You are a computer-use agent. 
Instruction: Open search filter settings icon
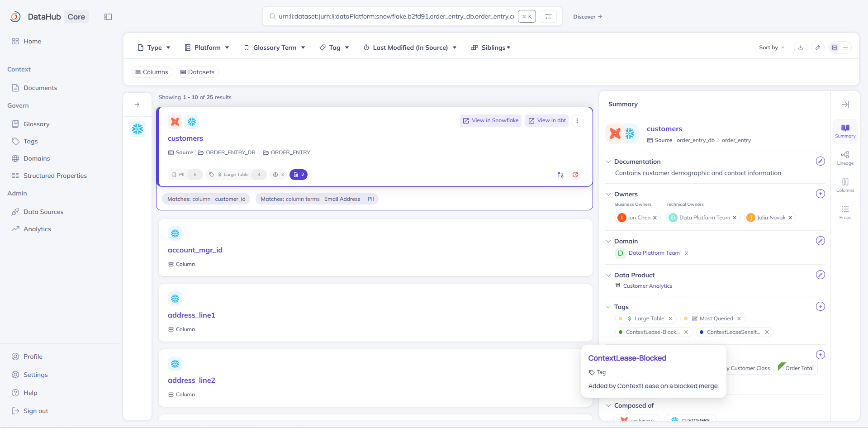548,16
